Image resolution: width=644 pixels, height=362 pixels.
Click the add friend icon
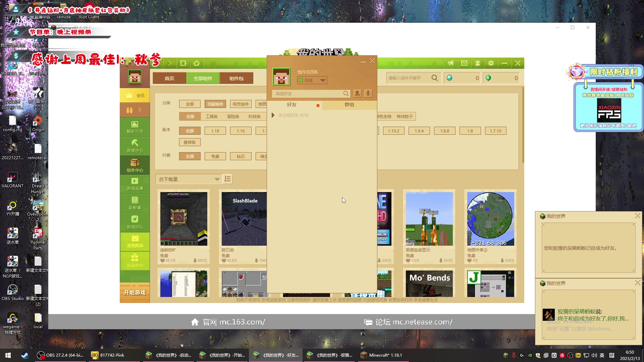pyautogui.click(x=357, y=94)
